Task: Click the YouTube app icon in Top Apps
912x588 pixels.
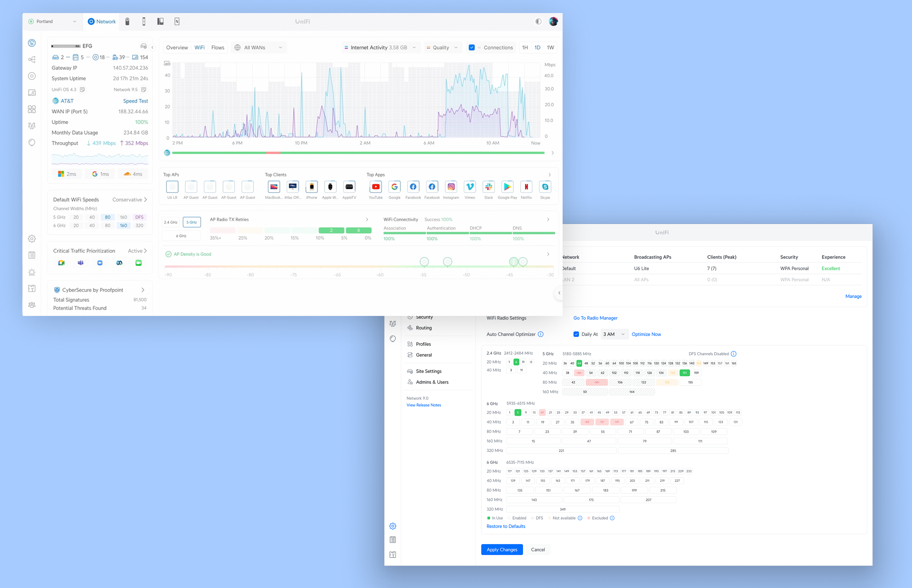Action: (376, 187)
